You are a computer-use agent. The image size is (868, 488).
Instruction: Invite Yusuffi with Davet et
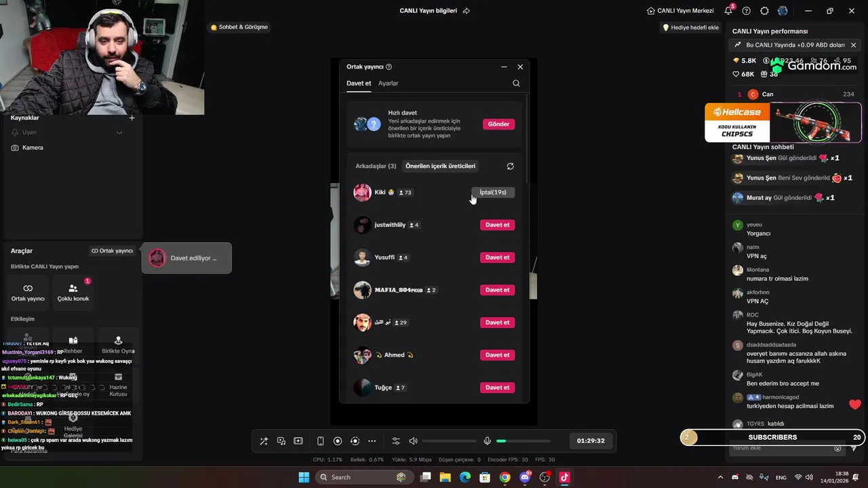[497, 258]
